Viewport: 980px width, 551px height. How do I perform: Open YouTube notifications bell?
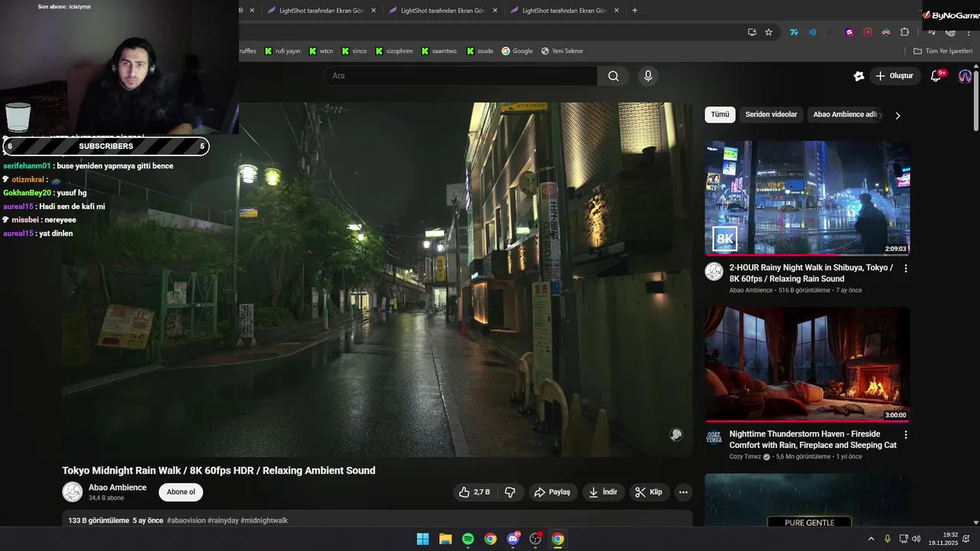point(936,76)
